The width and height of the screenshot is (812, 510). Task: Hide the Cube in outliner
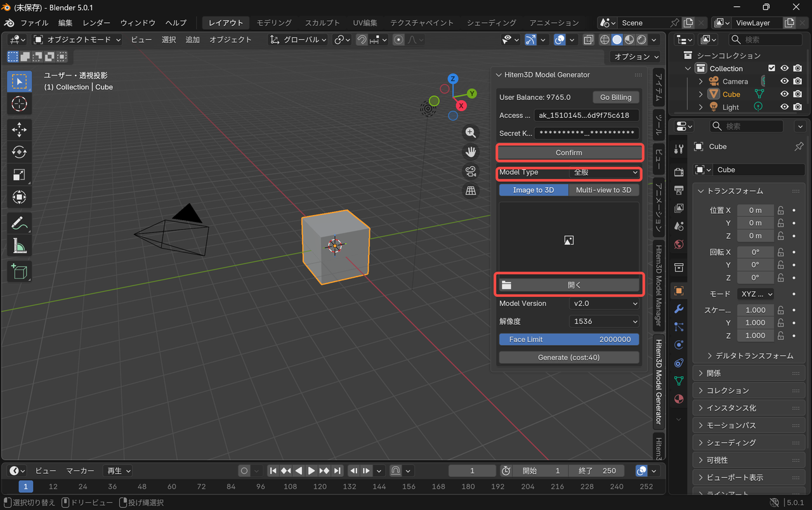(x=785, y=94)
